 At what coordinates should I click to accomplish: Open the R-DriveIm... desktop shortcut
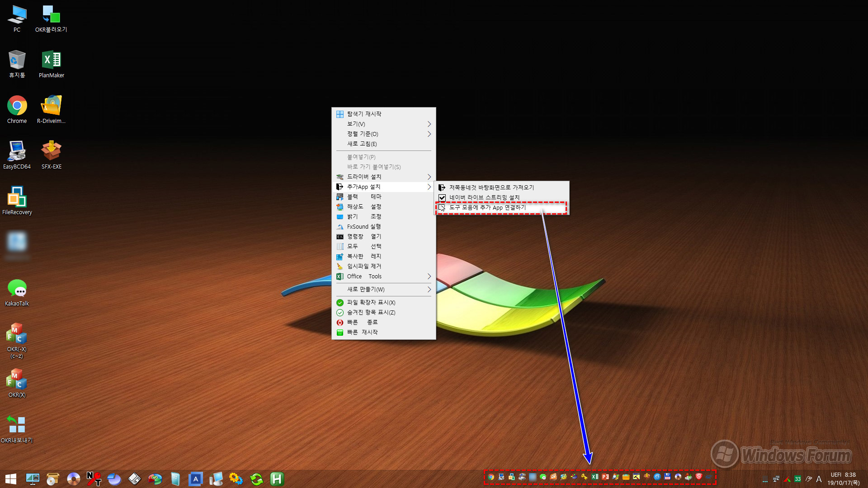pos(51,110)
